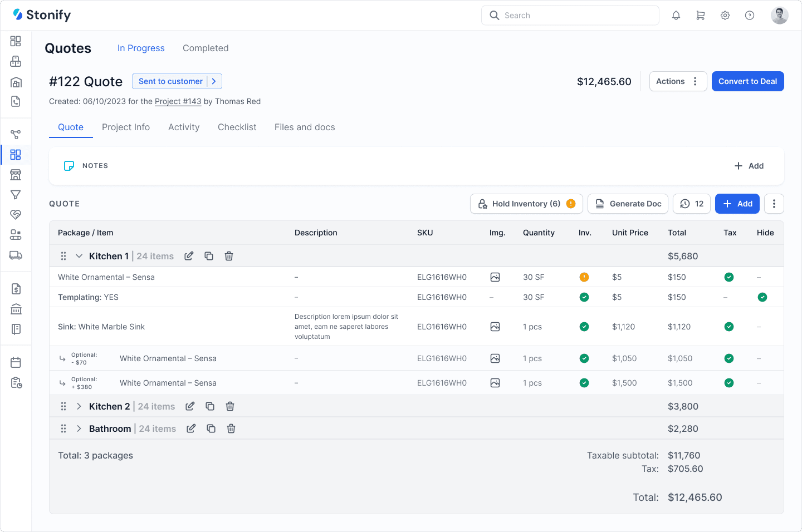Open the Files and docs tab
Viewport: 802px width, 532px height.
(305, 127)
